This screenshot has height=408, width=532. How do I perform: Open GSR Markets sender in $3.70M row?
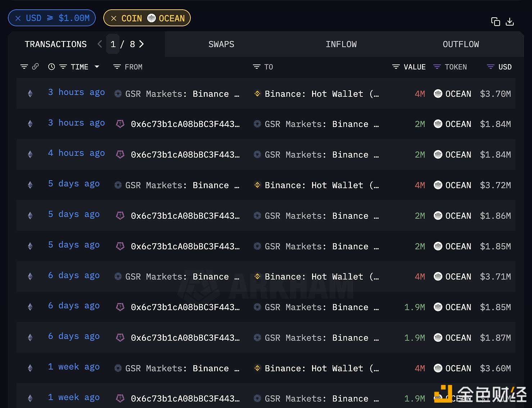point(182,94)
